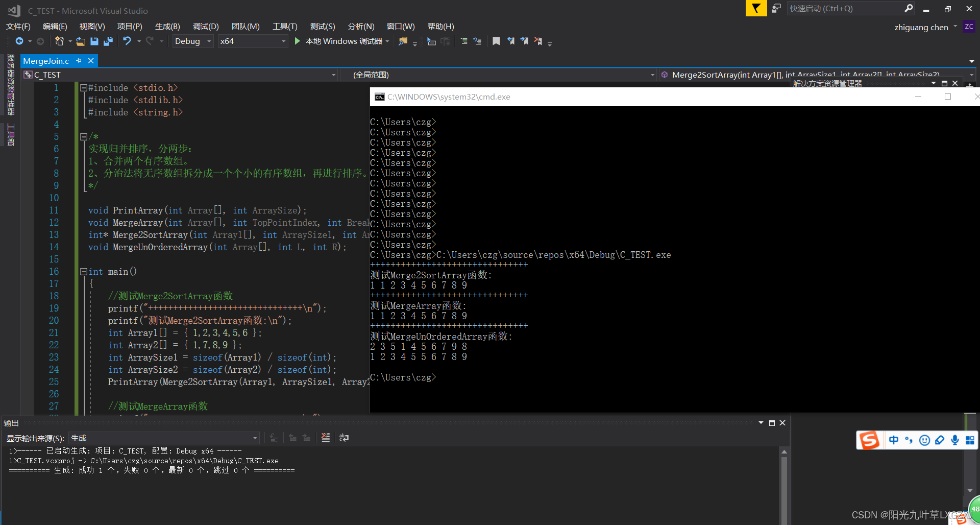Open the Server Explorer side tab
Image resolution: width=980 pixels, height=525 pixels.
pyautogui.click(x=10, y=85)
